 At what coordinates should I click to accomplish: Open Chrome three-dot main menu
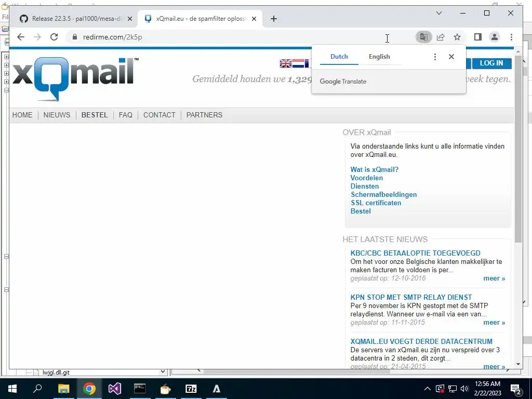point(511,37)
